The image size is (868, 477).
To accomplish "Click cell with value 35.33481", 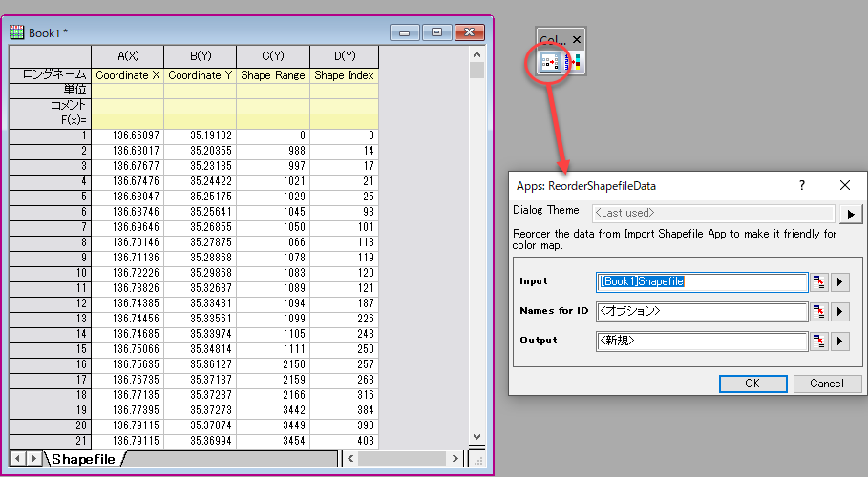I will pos(201,303).
